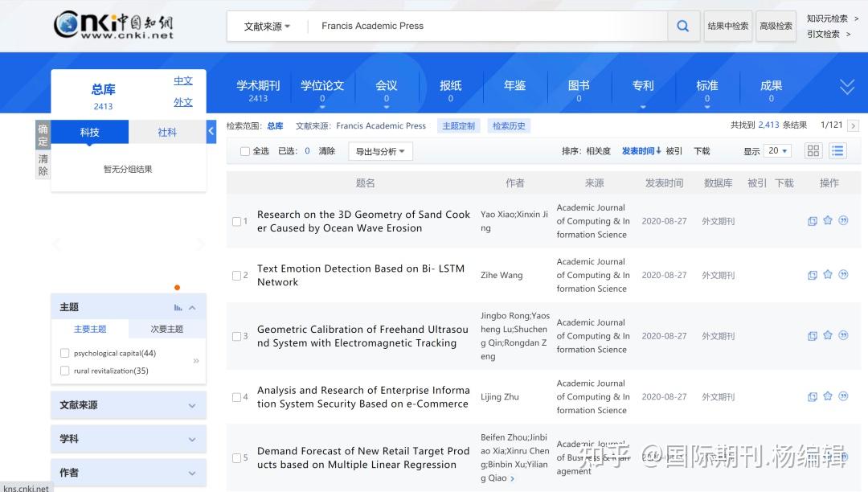Cite icon for Text Emotion Detection paper
Screen dimensions: 868x492
pos(843,274)
